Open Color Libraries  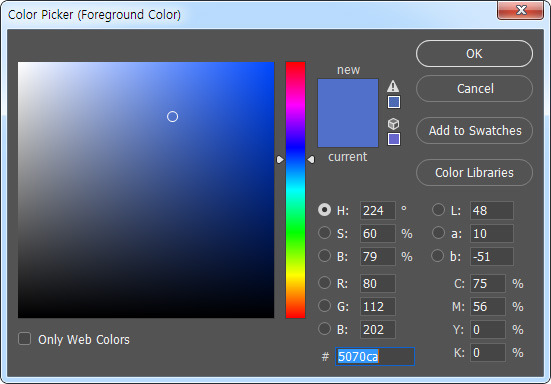click(474, 173)
